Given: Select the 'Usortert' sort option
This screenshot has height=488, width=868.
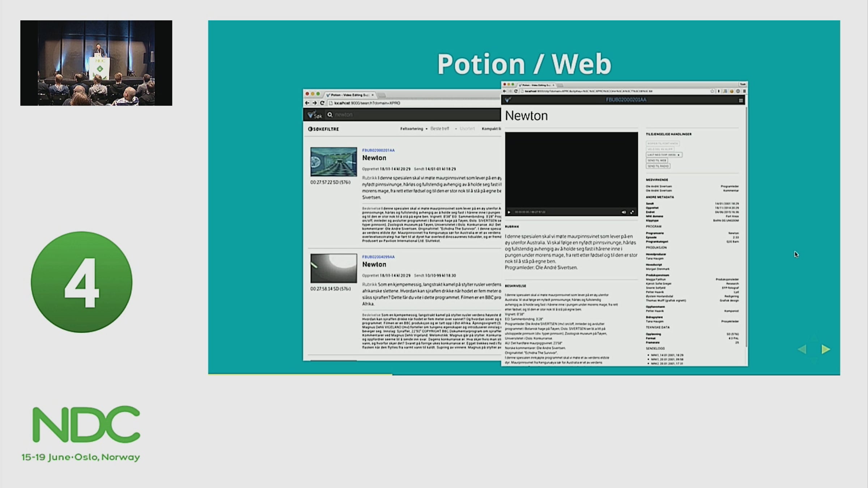Looking at the screenshot, I should click(x=467, y=129).
